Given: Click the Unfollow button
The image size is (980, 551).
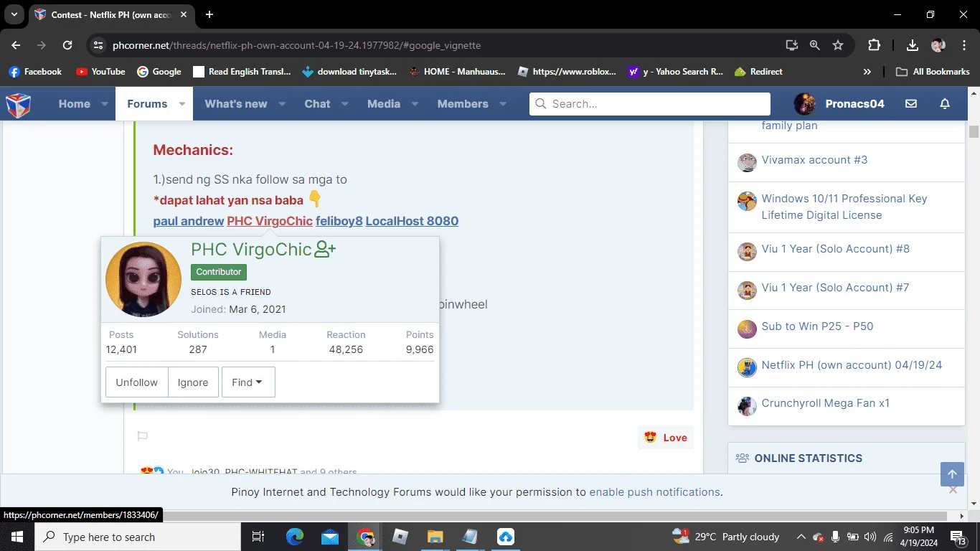Looking at the screenshot, I should pyautogui.click(x=137, y=382).
